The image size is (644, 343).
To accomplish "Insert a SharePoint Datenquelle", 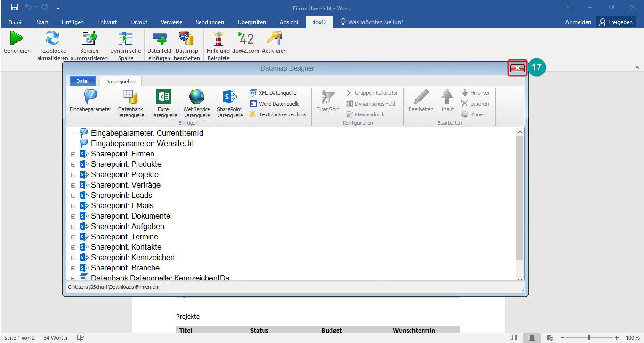I will (x=229, y=103).
